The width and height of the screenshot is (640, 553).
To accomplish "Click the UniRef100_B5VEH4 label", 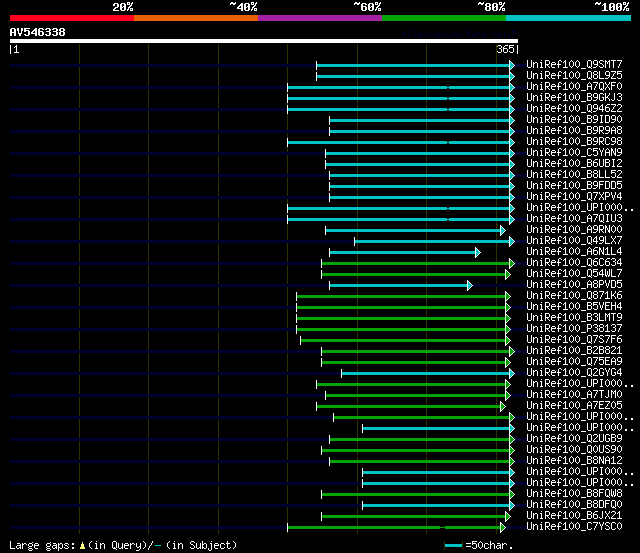I will pos(574,307).
